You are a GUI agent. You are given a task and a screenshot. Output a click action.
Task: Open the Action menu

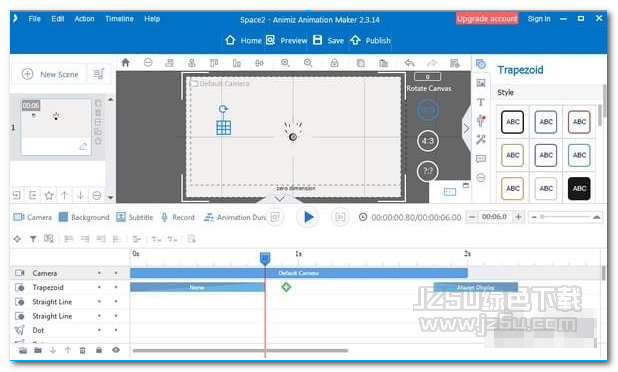(x=84, y=19)
